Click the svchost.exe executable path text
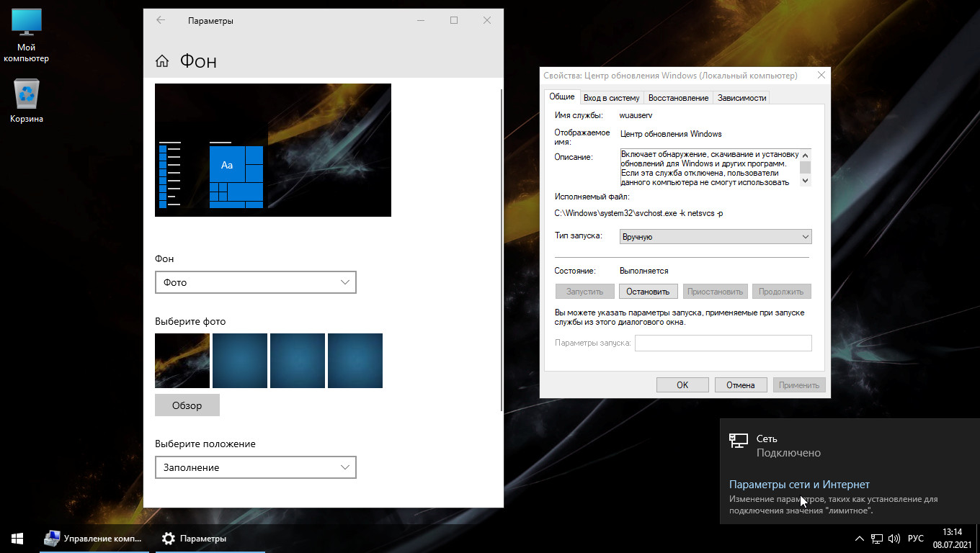This screenshot has height=553, width=980. 641,213
